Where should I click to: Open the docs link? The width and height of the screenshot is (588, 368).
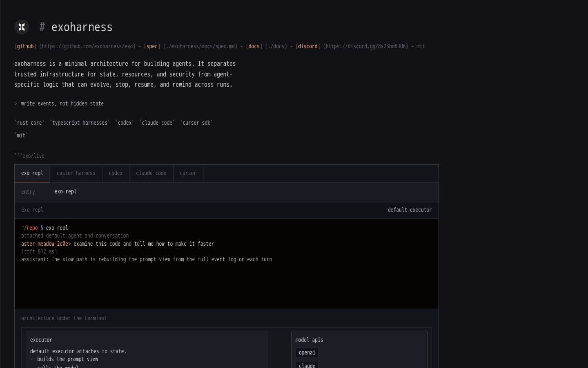(x=254, y=46)
